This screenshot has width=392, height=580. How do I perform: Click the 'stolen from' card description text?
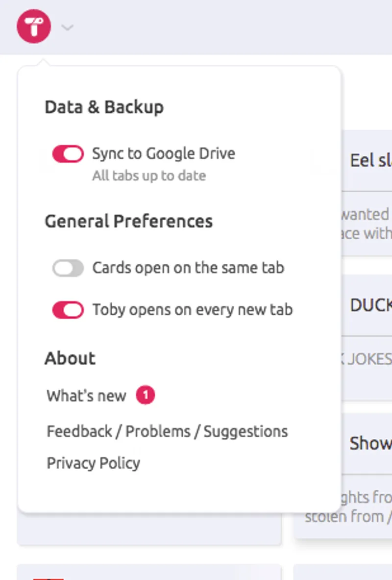(x=348, y=516)
